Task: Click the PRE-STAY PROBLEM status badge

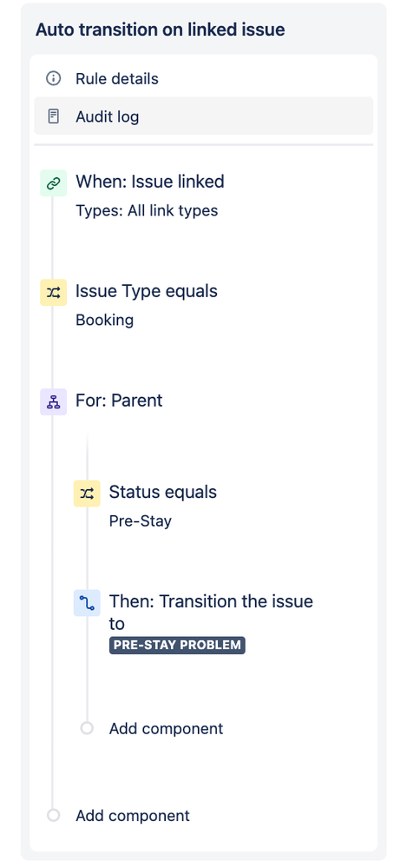Action: coord(177,645)
